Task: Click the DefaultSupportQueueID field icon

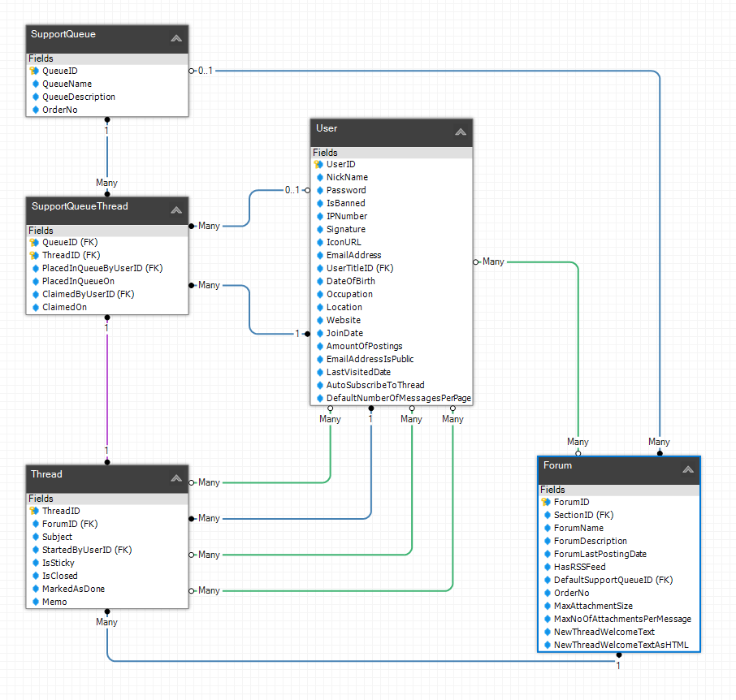Action: click(x=547, y=580)
